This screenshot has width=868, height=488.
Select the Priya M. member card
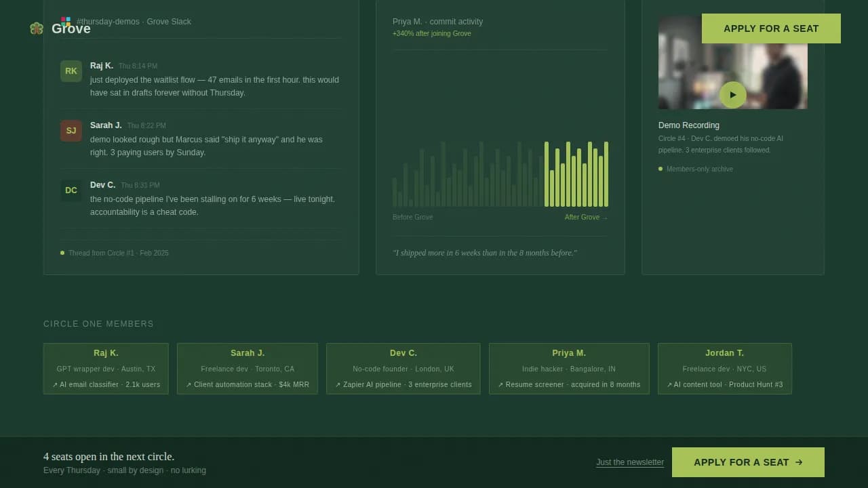569,368
